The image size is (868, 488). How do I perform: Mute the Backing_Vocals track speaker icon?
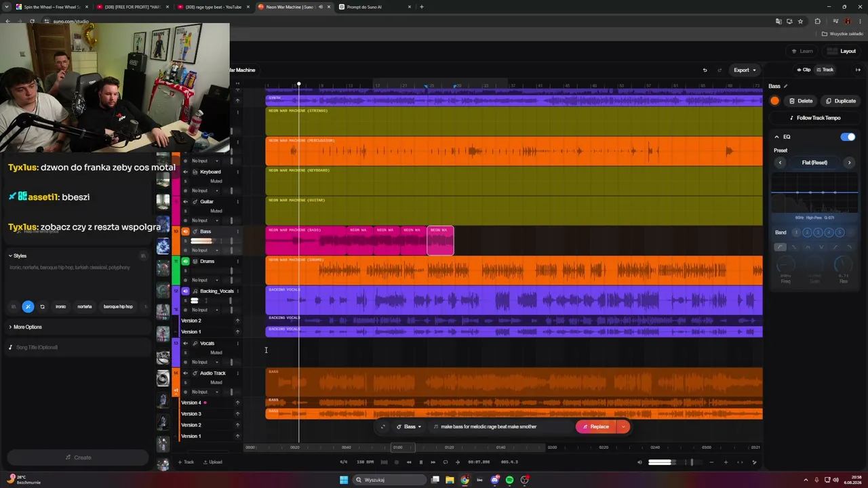coord(185,291)
